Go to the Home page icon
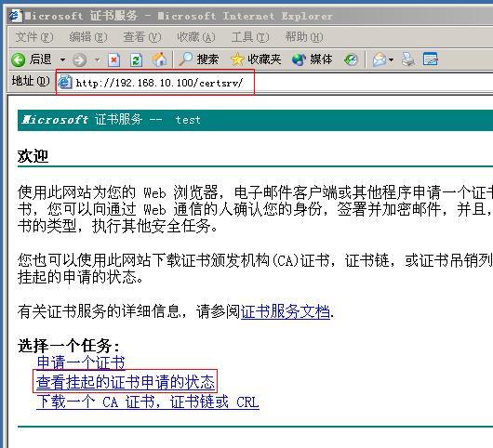This screenshot has height=448, width=493. click(159, 59)
